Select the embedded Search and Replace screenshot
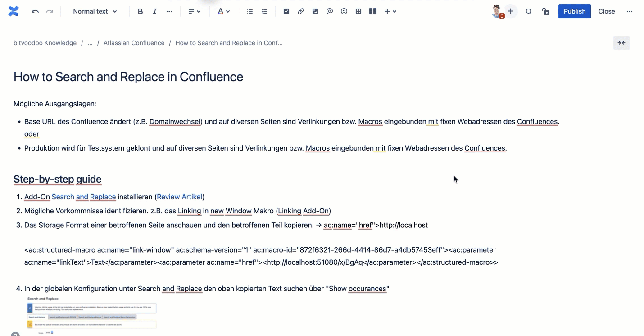 (92, 315)
